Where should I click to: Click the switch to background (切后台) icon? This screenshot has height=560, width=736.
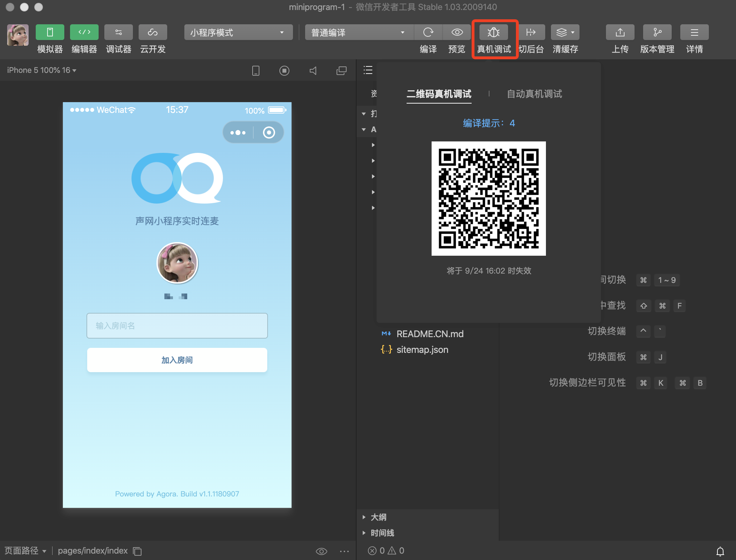pos(531,32)
